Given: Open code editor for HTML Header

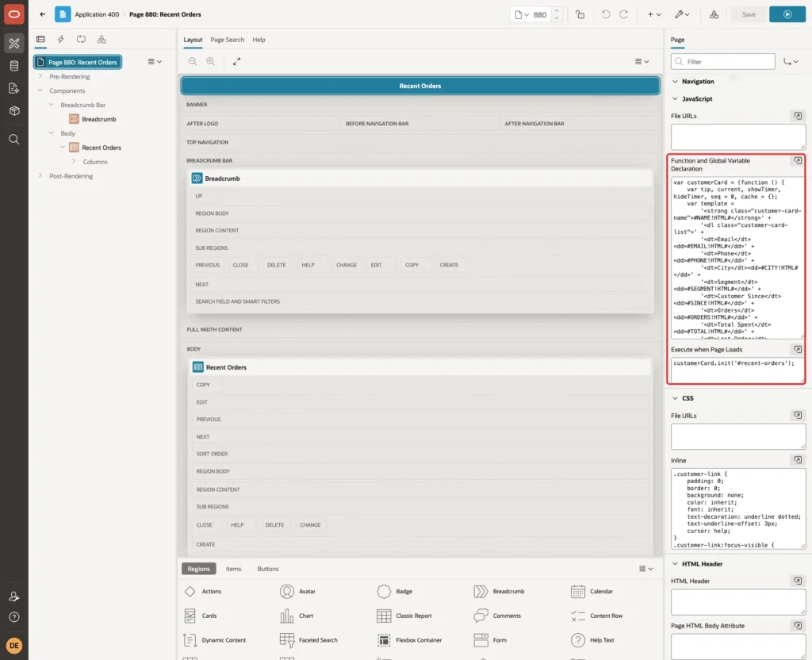Looking at the screenshot, I should [798, 581].
